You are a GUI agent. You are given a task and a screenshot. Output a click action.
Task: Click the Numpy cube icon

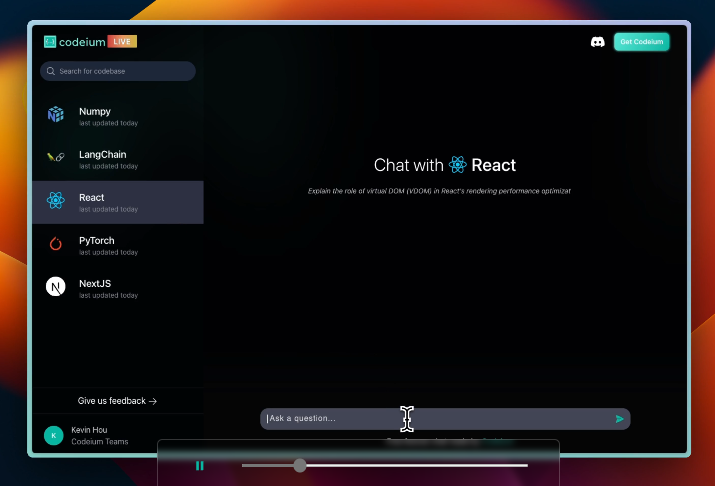coord(56,114)
